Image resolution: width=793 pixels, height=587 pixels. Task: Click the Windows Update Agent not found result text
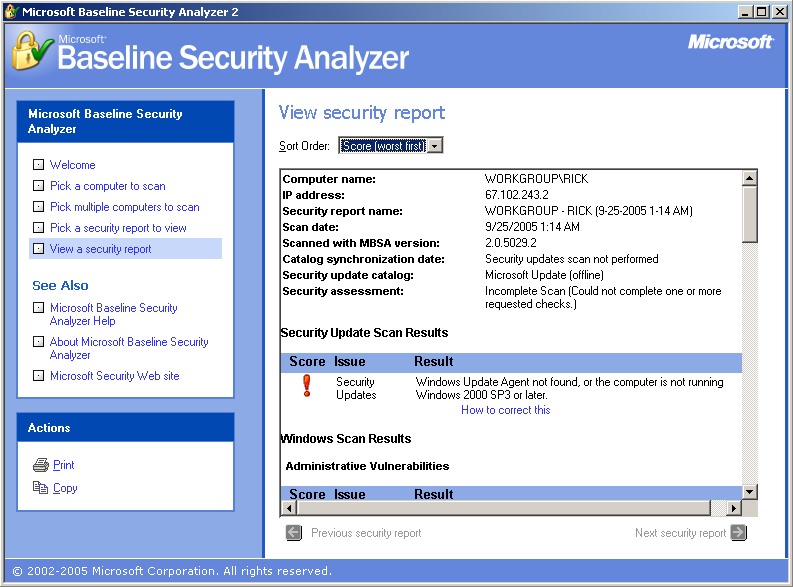click(569, 388)
